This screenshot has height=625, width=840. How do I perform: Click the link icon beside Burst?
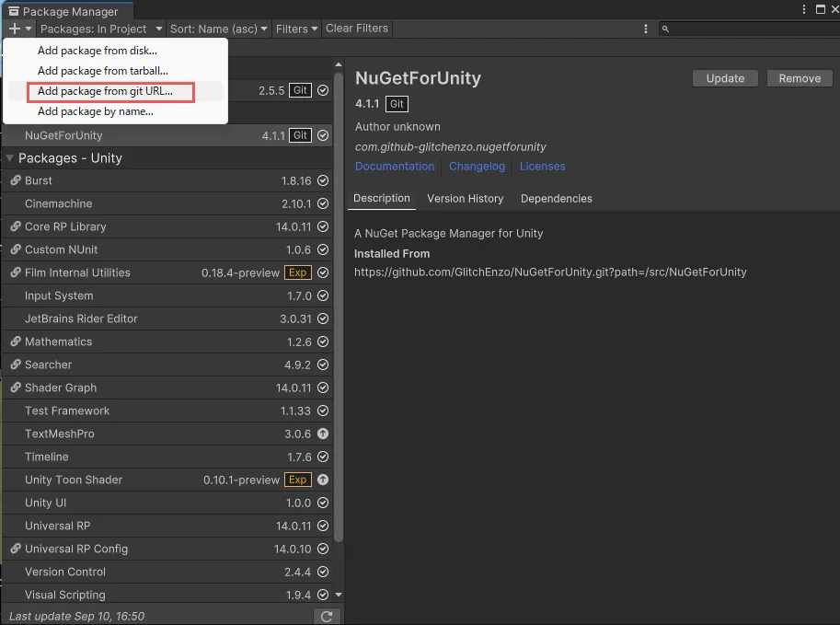(x=16, y=180)
